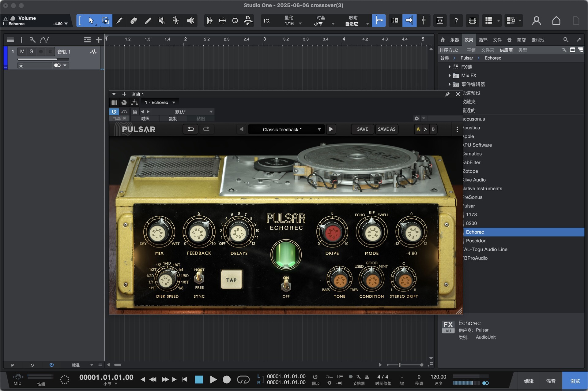Open plugin window settings gear icon
Viewport: 588px width, 391px height.
417,118
